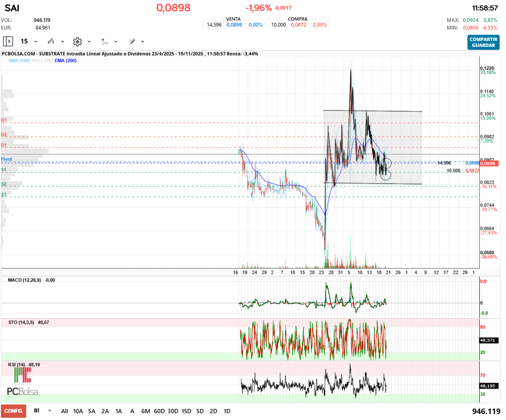506x420 pixels.
Task: Open the chart settings gear icon
Action: (x=77, y=41)
